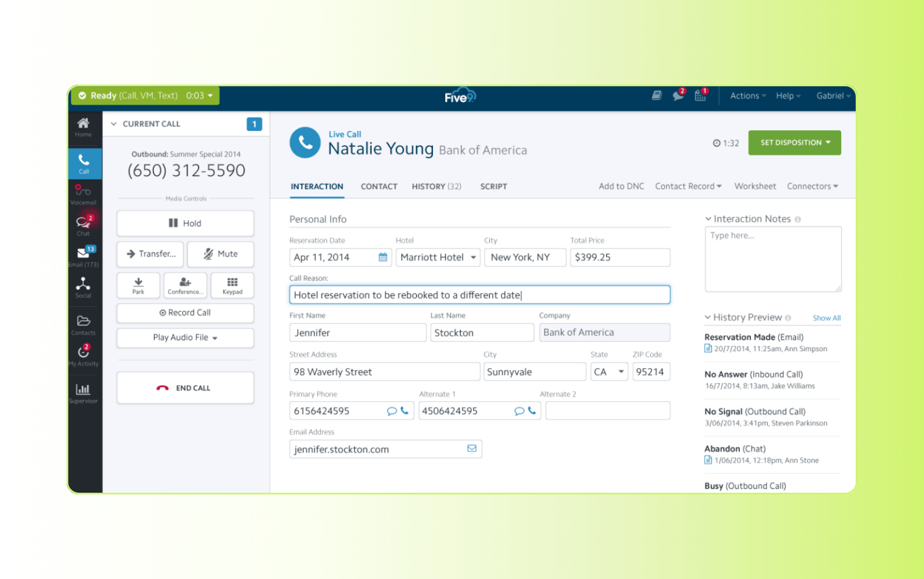Call alternate phone 4506424595
This screenshot has height=579, width=924.
(x=532, y=411)
